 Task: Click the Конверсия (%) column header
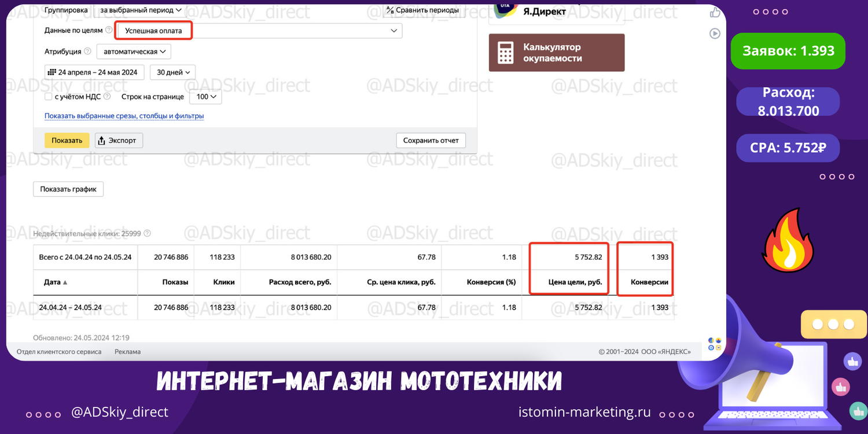tap(491, 282)
